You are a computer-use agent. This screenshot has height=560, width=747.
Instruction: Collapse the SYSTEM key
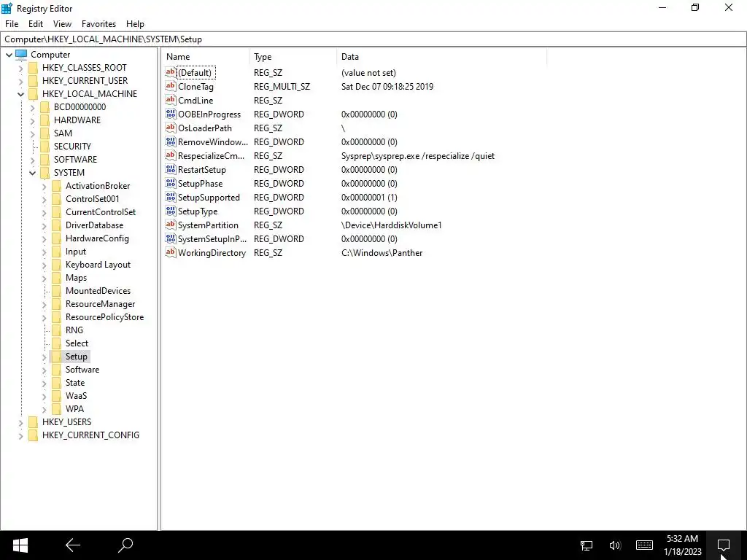tap(32, 173)
